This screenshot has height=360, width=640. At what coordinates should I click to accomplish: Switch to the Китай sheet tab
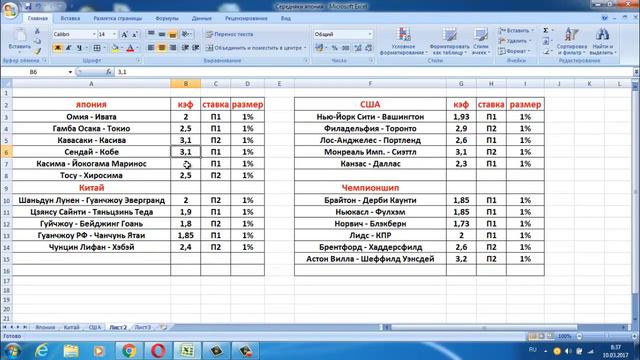point(71,327)
